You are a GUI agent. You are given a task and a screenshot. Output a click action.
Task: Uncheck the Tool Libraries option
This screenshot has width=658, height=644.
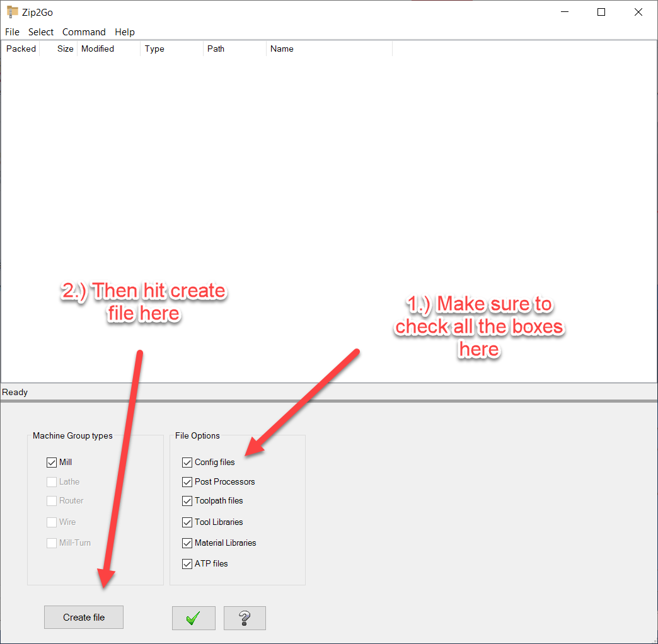187,522
